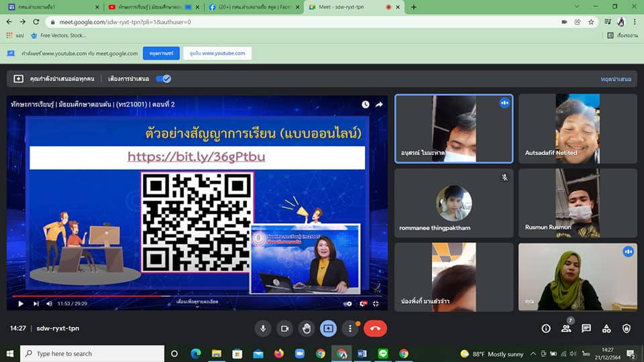Open meeting details info icon
The image size is (644, 362).
click(546, 328)
